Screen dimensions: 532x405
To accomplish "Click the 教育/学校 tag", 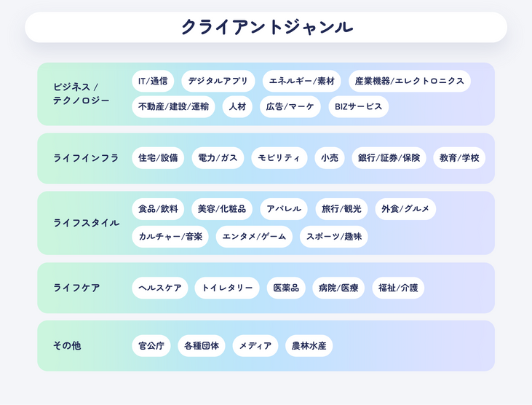I will (x=459, y=158).
